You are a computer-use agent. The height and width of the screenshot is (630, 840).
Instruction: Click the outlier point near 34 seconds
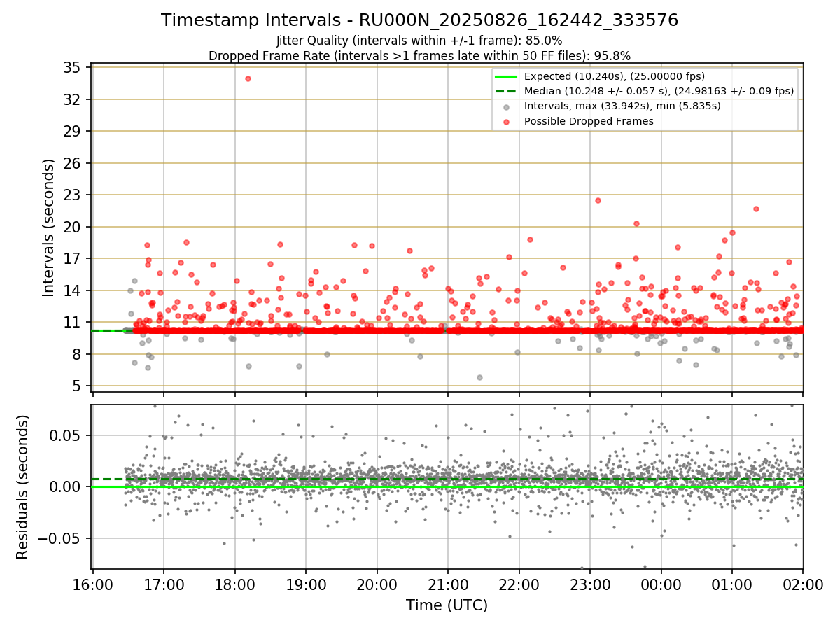click(x=248, y=78)
